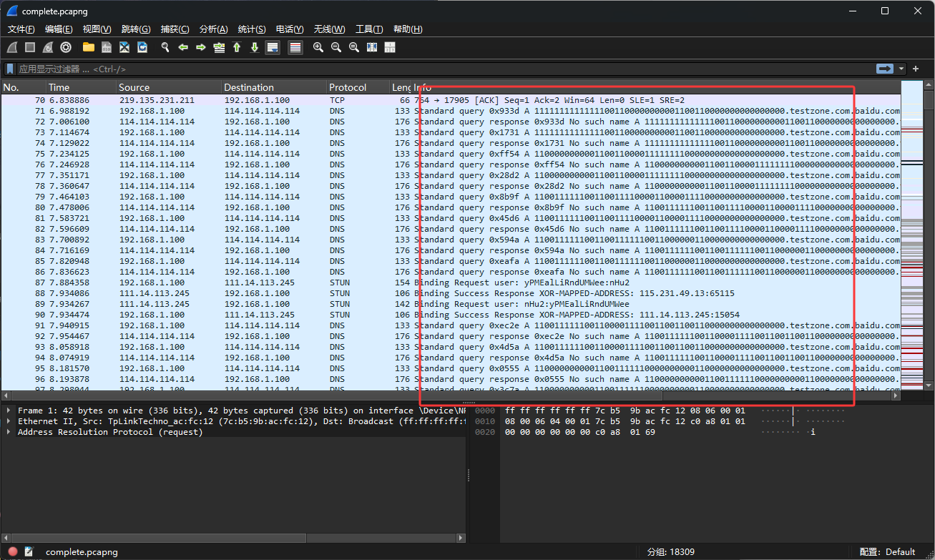Viewport: 935px width, 560px height.
Task: Open the 捕获(C) menu
Action: tap(175, 29)
